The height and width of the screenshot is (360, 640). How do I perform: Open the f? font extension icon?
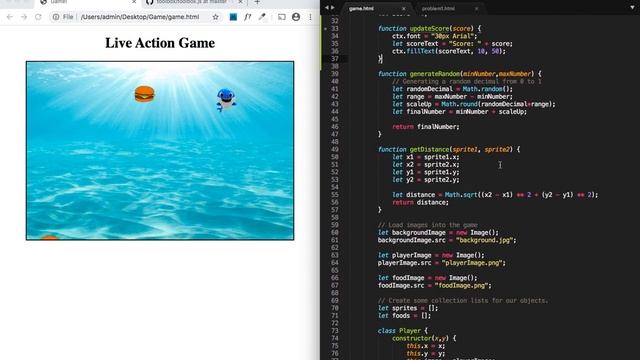pyautogui.click(x=247, y=17)
